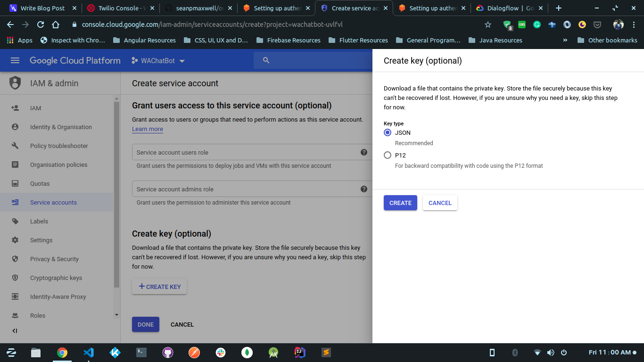The image size is (644, 362).
Task: Open IAM in the sidebar
Action: coord(57,108)
